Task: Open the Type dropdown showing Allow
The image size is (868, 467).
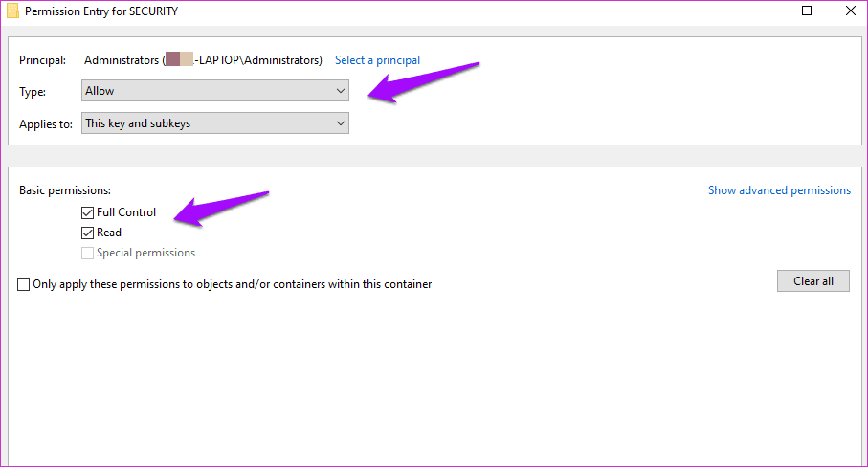Action: coord(215,91)
